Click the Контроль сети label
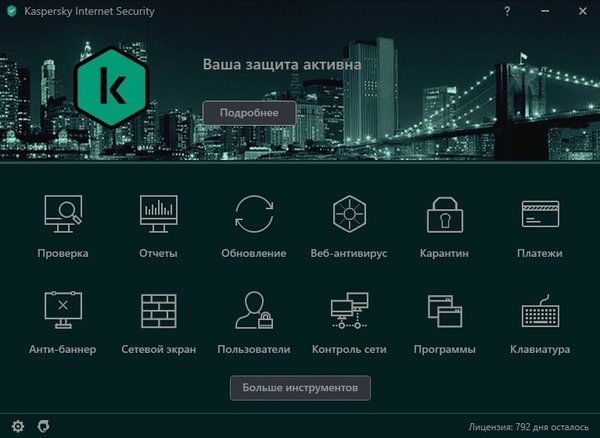The height and width of the screenshot is (438, 600). pyautogui.click(x=349, y=350)
